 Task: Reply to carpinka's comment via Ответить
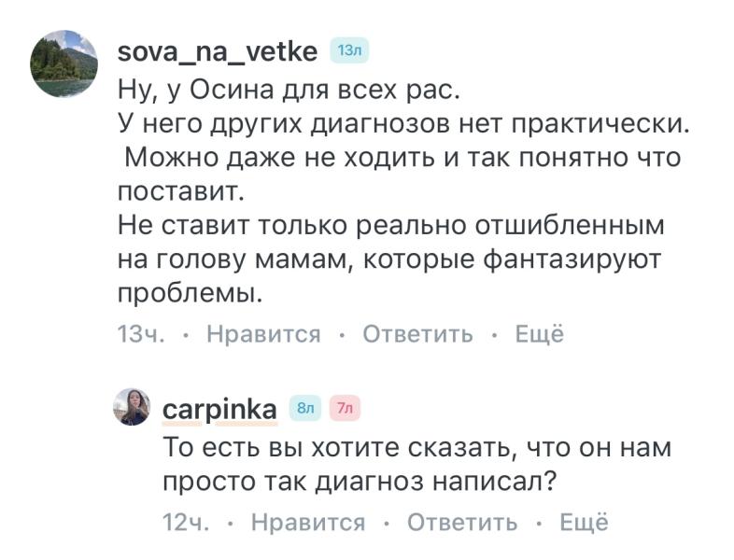click(x=462, y=522)
